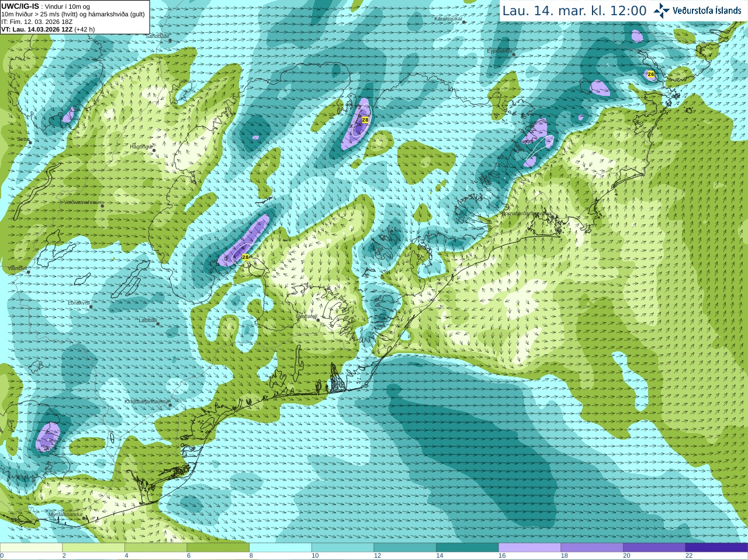Click the 6–8 m/s legend color swatch

(219, 547)
